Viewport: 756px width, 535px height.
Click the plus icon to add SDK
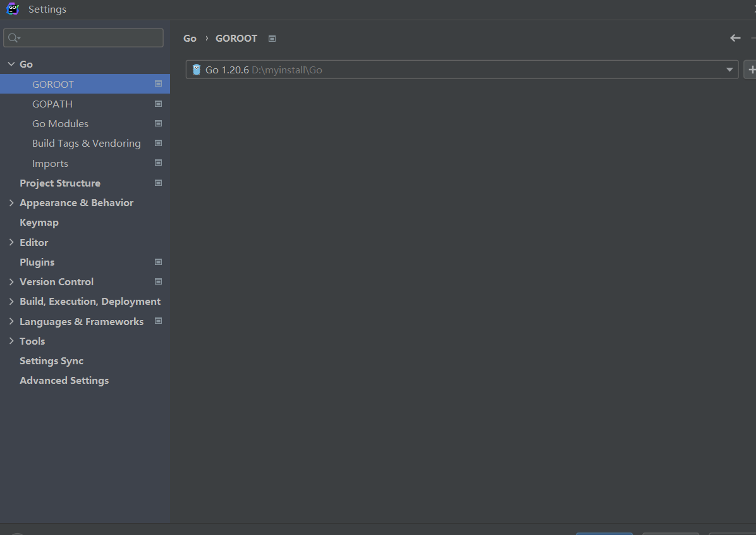751,70
